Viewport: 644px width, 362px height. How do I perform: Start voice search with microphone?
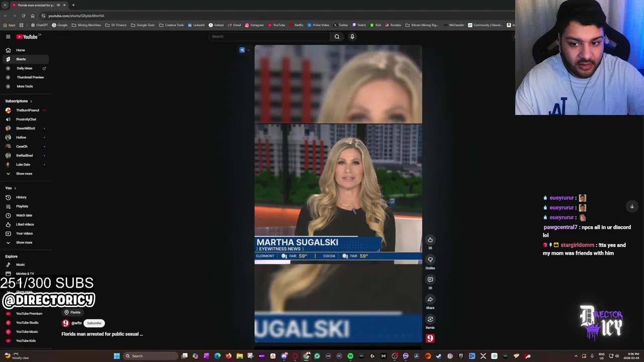pyautogui.click(x=352, y=36)
